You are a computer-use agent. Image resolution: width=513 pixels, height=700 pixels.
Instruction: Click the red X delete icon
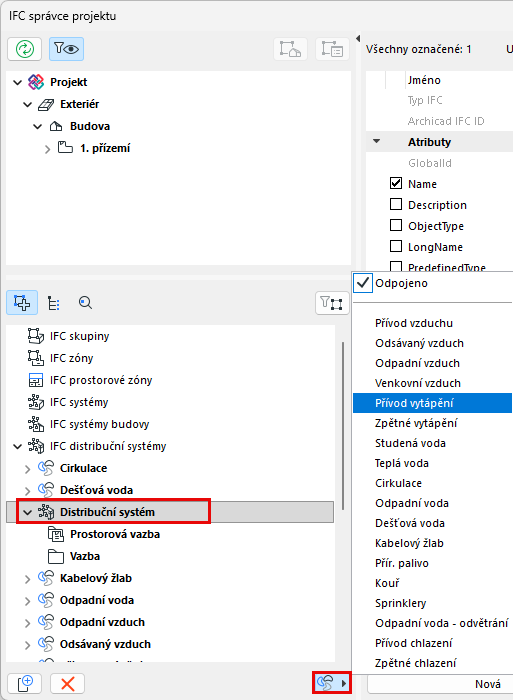click(67, 683)
